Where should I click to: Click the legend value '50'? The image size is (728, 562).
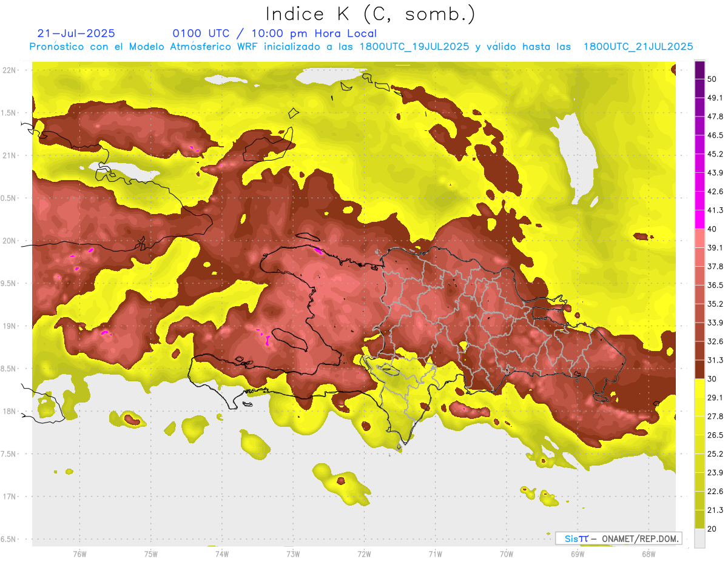(712, 79)
